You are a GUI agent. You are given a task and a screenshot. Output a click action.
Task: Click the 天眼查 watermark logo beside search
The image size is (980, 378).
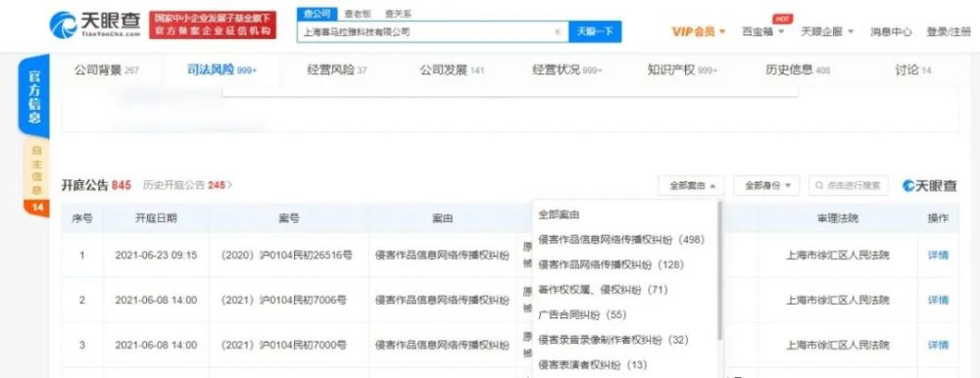[x=929, y=185]
